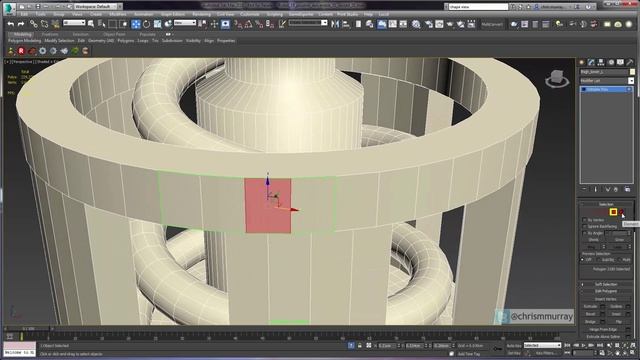Collapse the Edit Polygons rollout
The width and height of the screenshot is (640, 360).
(606, 291)
